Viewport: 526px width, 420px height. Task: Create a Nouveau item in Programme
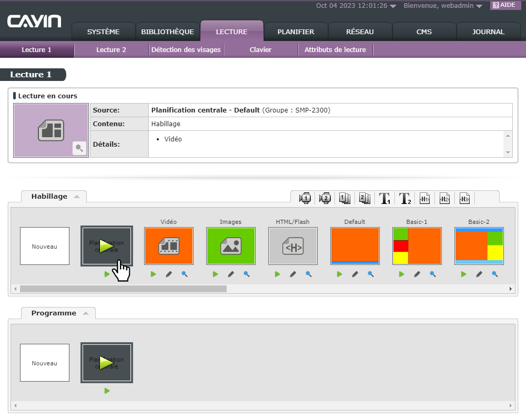pyautogui.click(x=45, y=363)
